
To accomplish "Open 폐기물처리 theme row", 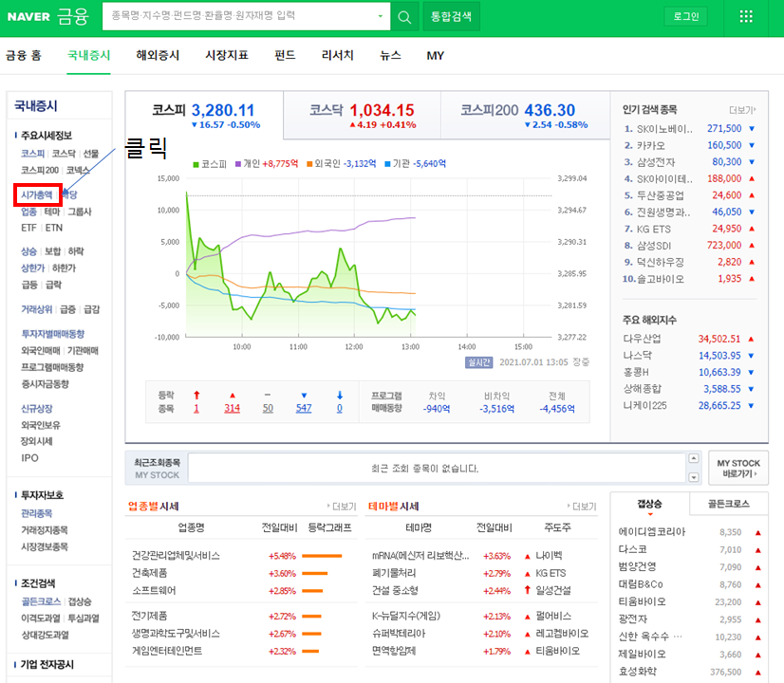I will [x=394, y=573].
